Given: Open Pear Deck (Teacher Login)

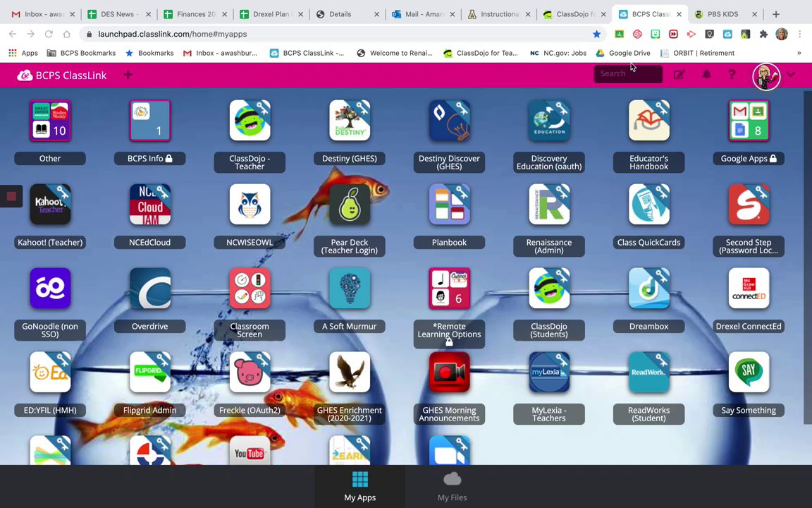Looking at the screenshot, I should click(x=350, y=205).
